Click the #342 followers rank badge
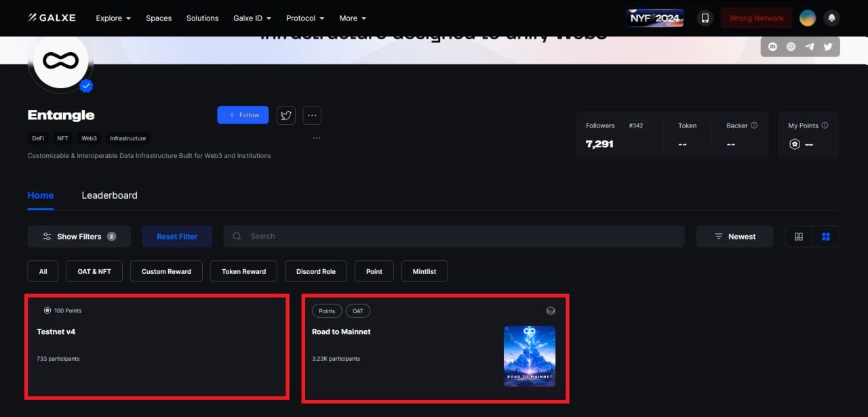The image size is (868, 417). coord(636,125)
